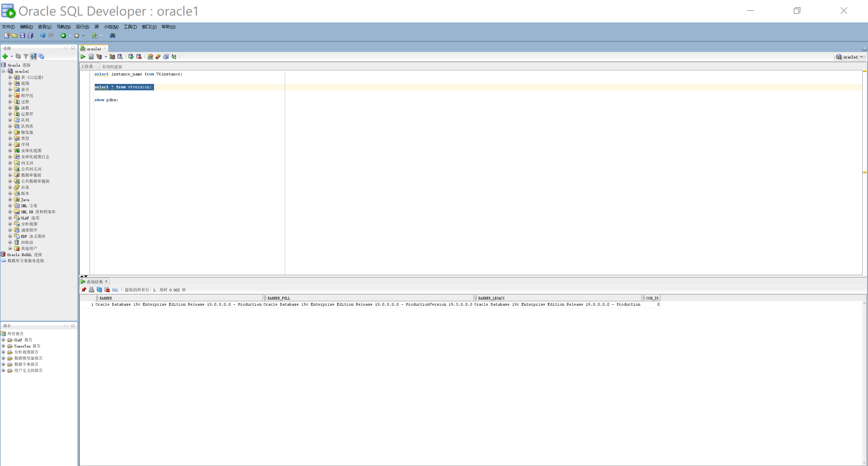This screenshot has height=466, width=868.
Task: Open the SQL History icon
Action: pos(166,57)
